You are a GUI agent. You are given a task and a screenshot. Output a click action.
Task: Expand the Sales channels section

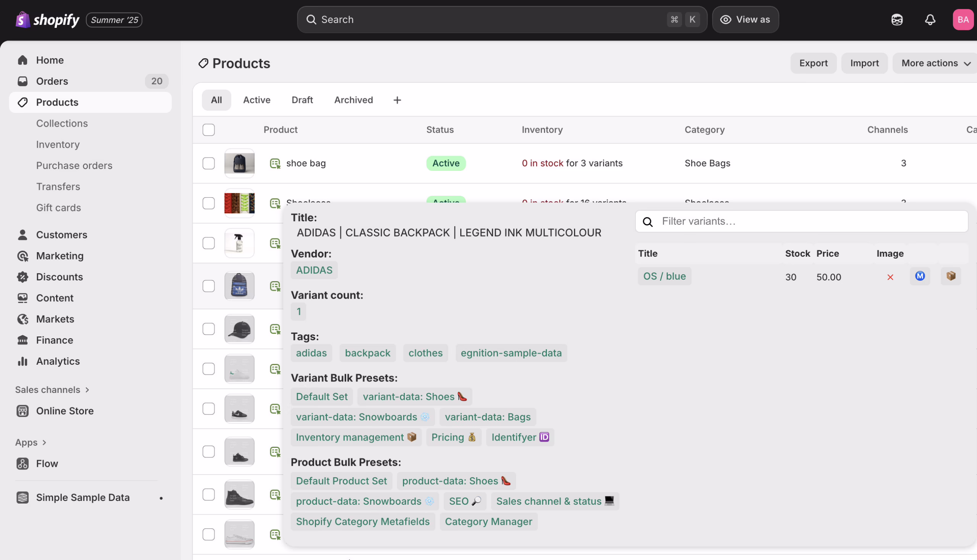pos(52,389)
